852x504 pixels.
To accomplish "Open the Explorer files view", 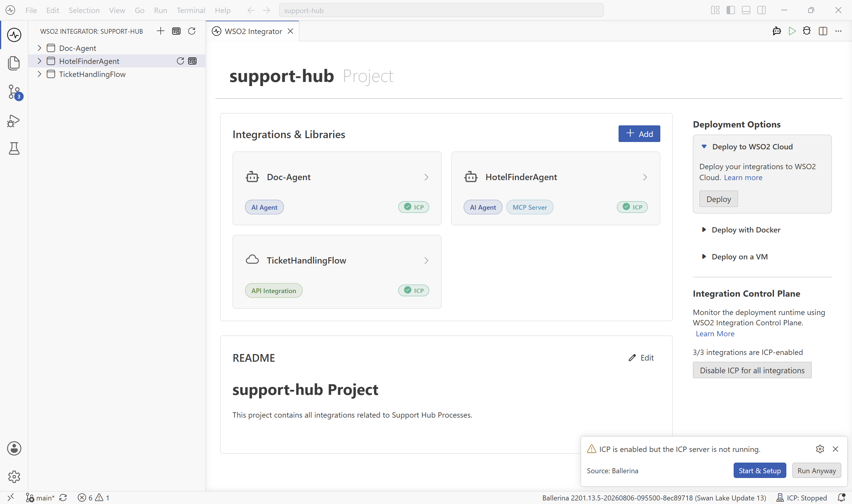I will point(14,63).
